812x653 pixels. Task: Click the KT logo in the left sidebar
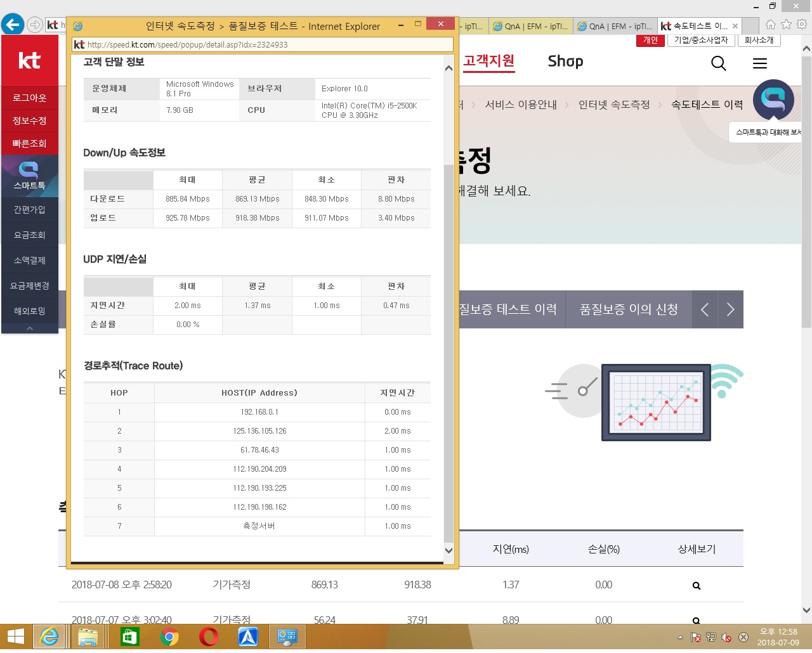pyautogui.click(x=29, y=61)
